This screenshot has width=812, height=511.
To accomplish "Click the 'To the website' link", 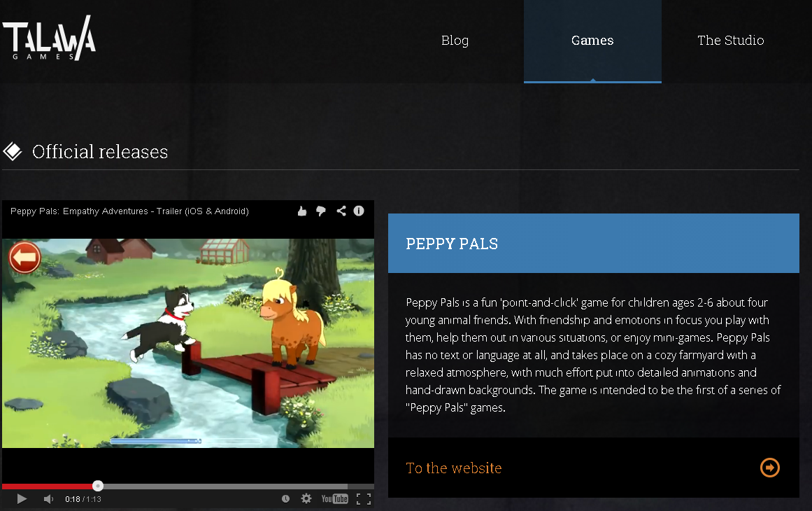I will coord(453,468).
